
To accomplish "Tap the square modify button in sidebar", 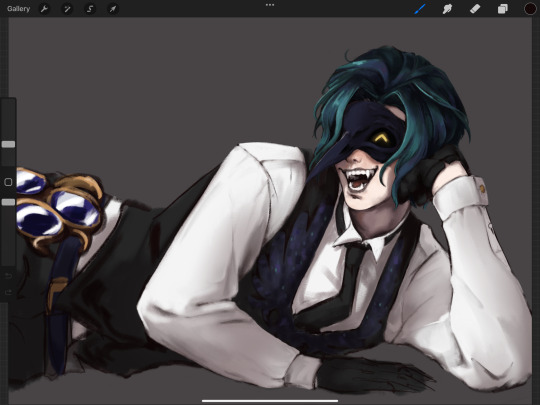I will point(8,182).
